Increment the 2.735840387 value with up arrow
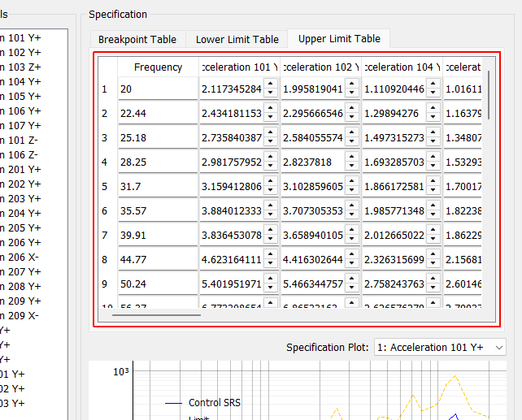522x420 pixels. (x=271, y=132)
